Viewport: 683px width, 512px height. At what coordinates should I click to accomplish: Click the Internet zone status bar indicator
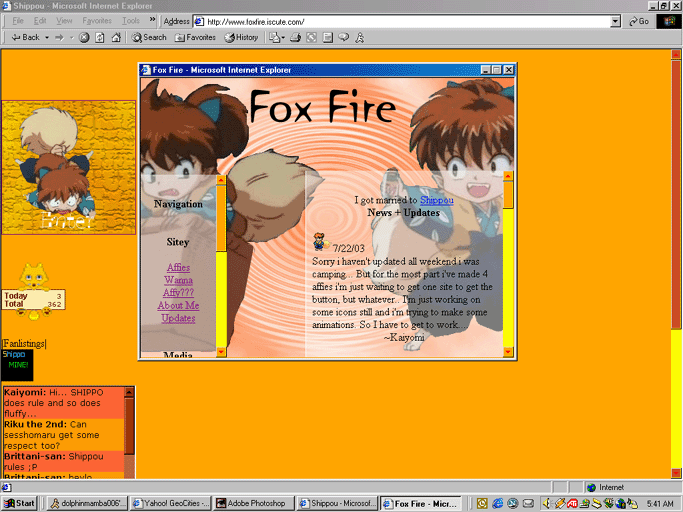632,487
